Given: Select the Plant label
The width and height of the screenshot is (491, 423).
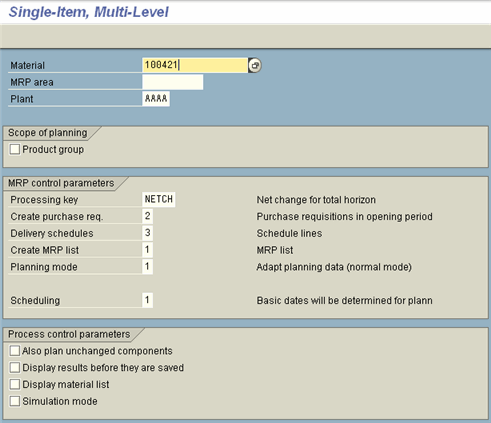Looking at the screenshot, I should pyautogui.click(x=22, y=99).
